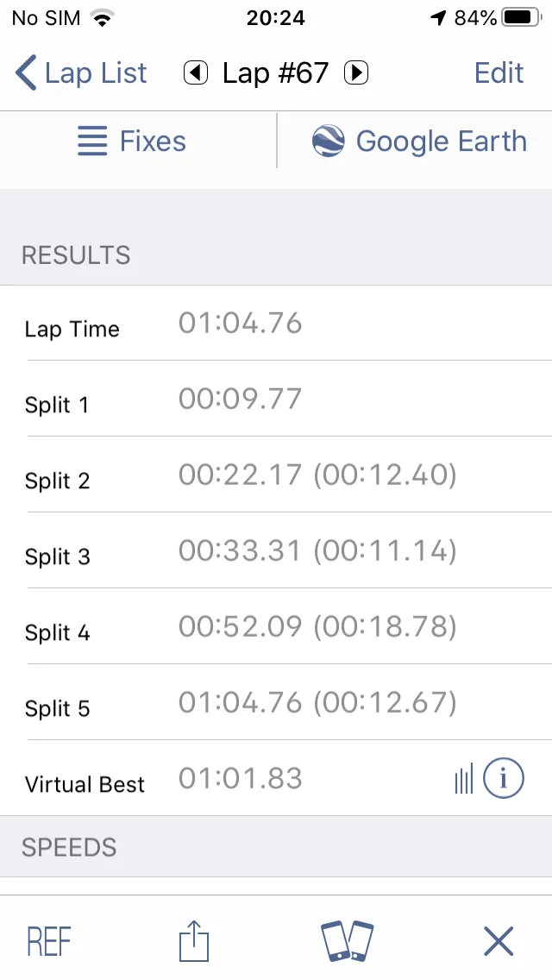Screen dimensions: 552x980
Task: Tap Edit in the navigation bar
Action: tap(499, 73)
